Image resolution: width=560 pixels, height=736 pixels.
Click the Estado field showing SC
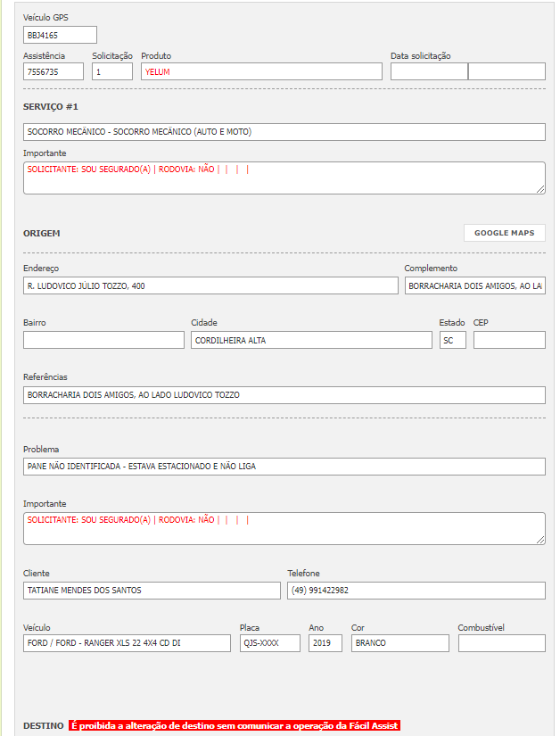(x=452, y=340)
